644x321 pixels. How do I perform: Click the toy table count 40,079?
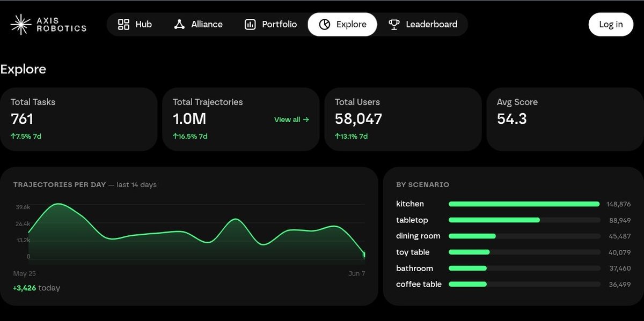pos(620,252)
